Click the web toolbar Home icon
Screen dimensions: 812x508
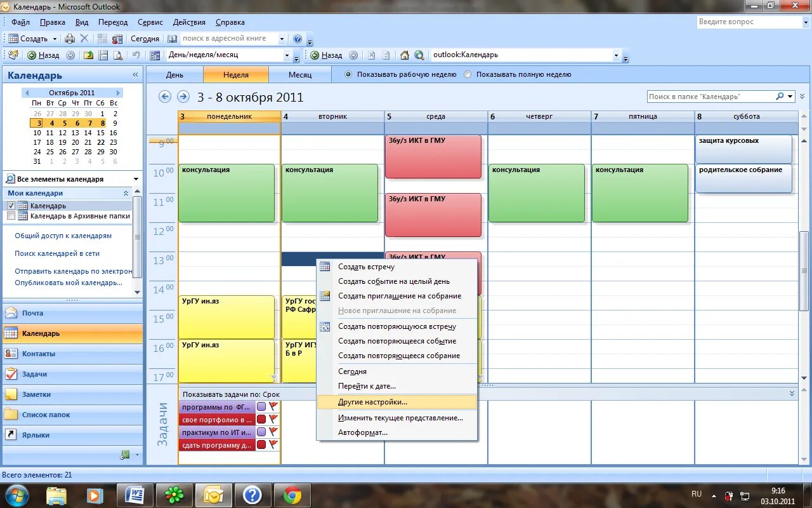[405, 55]
